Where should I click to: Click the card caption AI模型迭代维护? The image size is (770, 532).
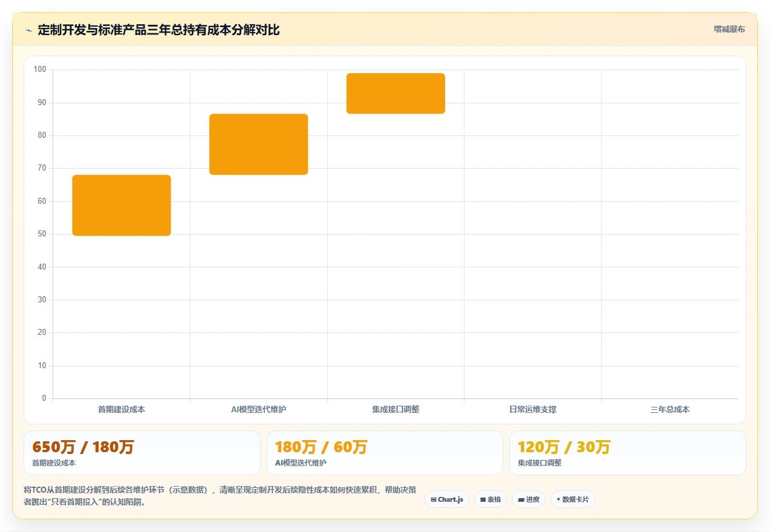pos(301,463)
